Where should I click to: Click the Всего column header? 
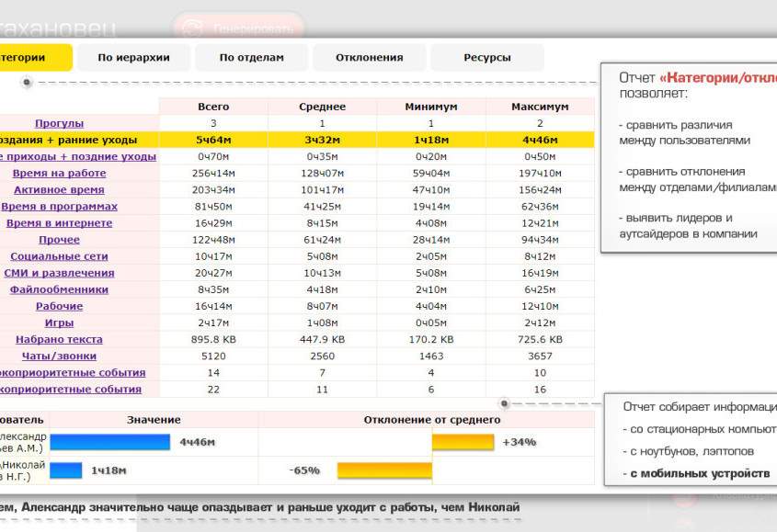tap(213, 107)
